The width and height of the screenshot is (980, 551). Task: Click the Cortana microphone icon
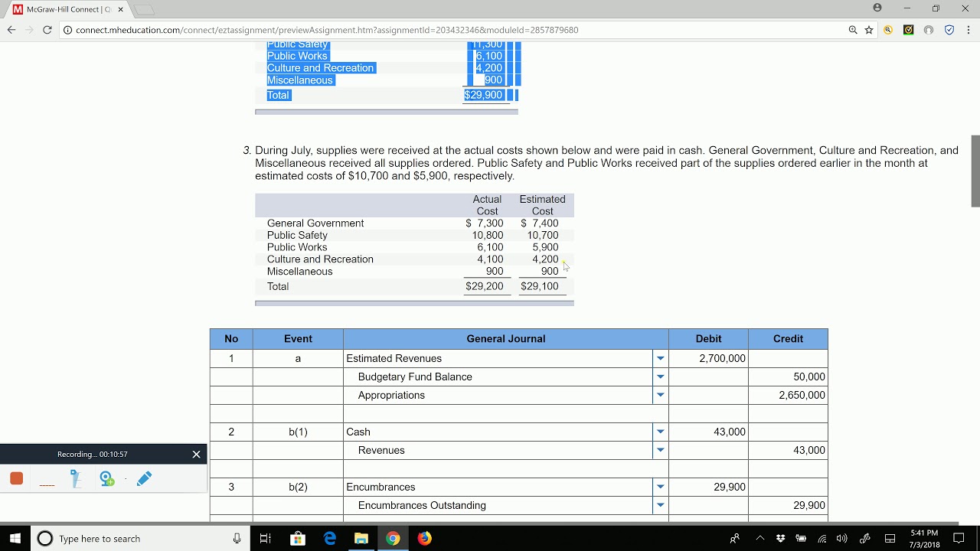(237, 539)
